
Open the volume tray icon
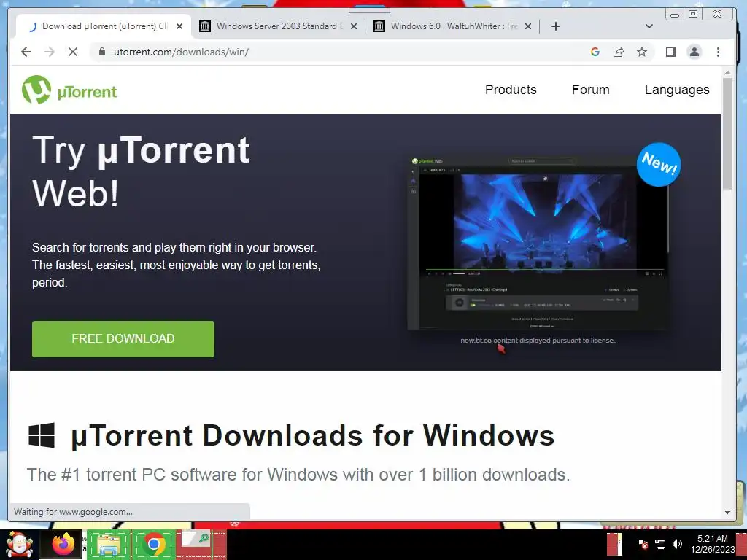point(677,544)
